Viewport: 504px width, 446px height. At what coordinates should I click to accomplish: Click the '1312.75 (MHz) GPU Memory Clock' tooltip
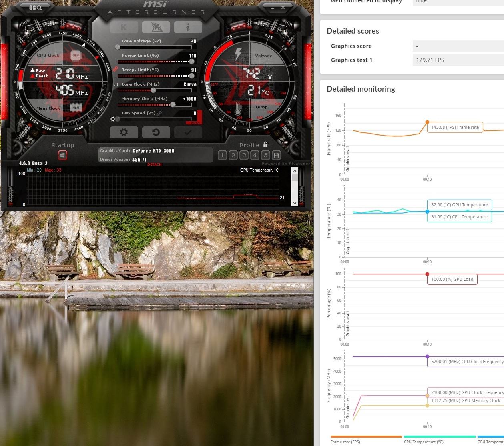point(466,400)
